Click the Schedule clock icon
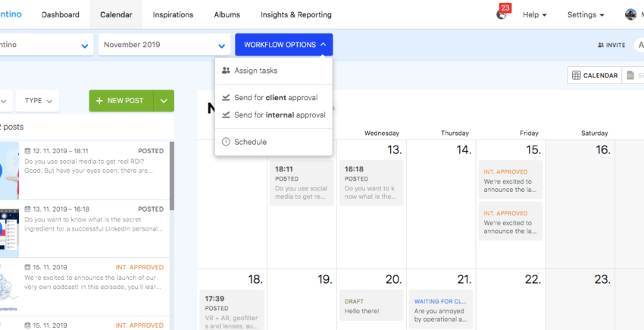 click(226, 142)
